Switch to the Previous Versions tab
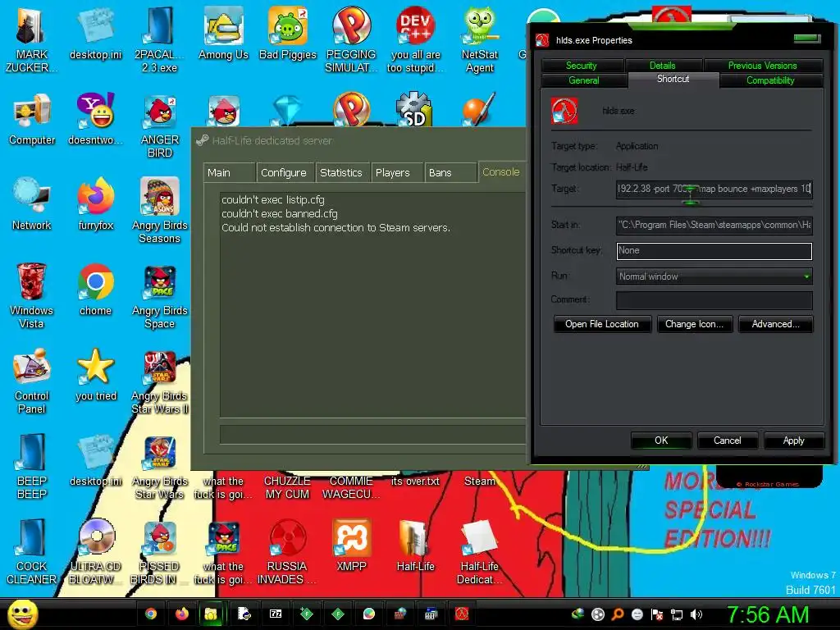Image resolution: width=840 pixels, height=630 pixels. 763,66
